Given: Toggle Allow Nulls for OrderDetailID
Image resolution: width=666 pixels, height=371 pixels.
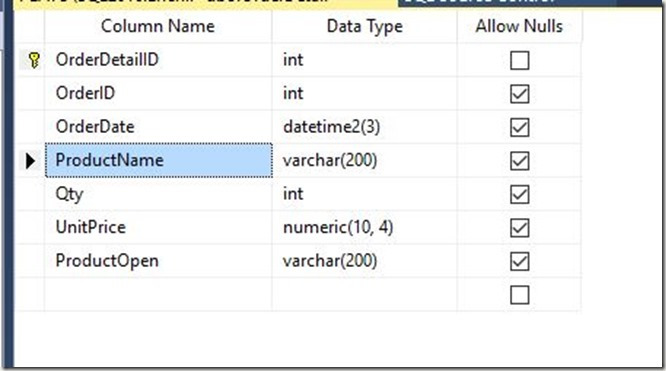Looking at the screenshot, I should [x=519, y=60].
